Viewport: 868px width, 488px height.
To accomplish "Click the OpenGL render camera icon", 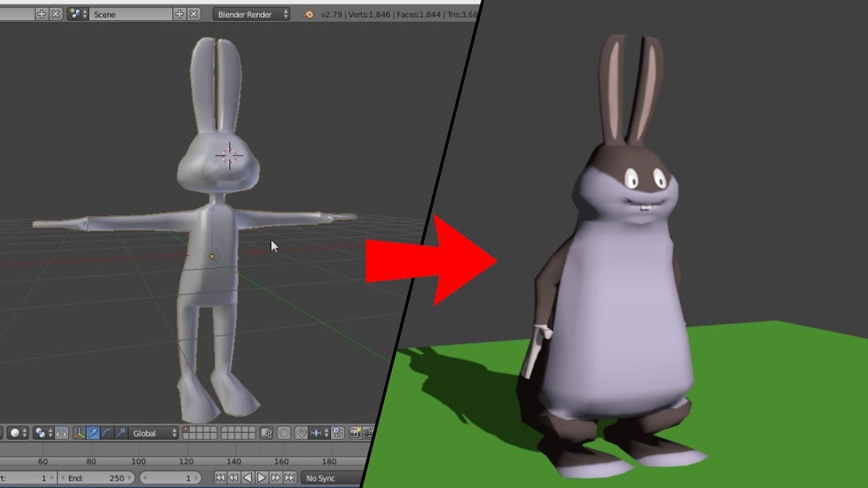I will (x=355, y=432).
